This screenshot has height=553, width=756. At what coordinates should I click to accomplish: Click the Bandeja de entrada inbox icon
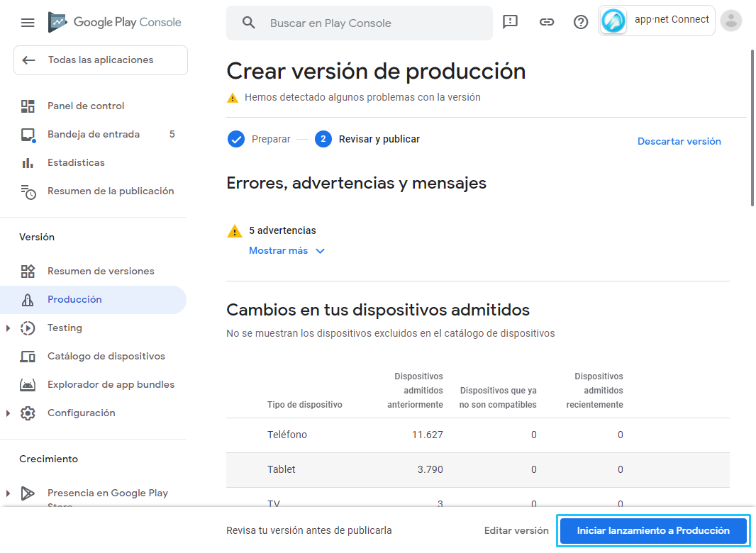coord(28,135)
